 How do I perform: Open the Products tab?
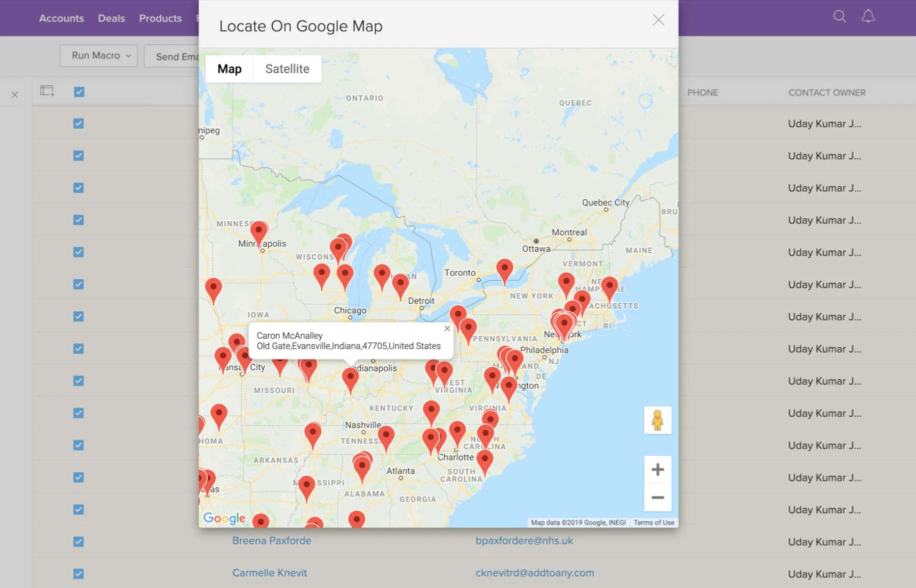pyautogui.click(x=160, y=18)
